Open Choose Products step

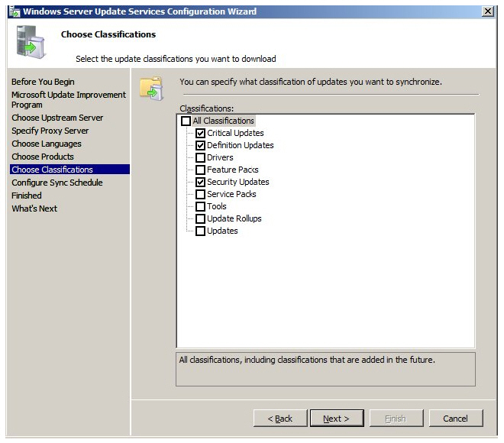pyautogui.click(x=43, y=157)
